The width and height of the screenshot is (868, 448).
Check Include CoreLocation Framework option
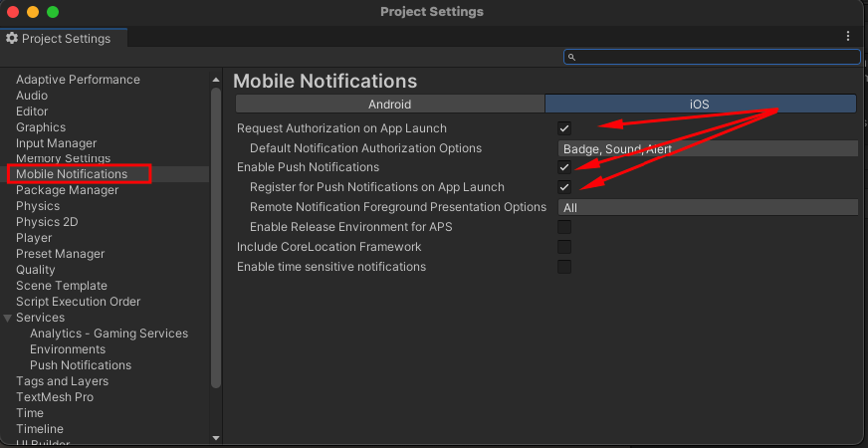(x=564, y=247)
